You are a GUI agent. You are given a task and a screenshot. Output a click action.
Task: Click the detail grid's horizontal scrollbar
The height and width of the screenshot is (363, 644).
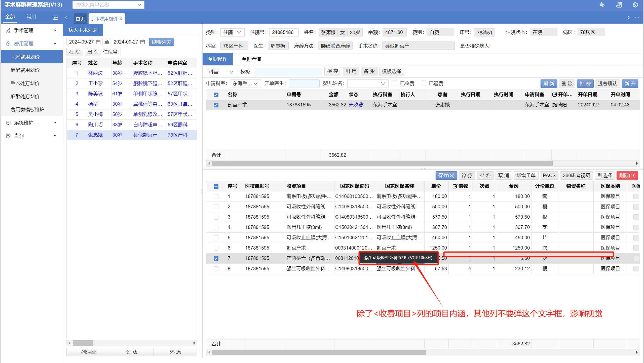tap(318, 352)
